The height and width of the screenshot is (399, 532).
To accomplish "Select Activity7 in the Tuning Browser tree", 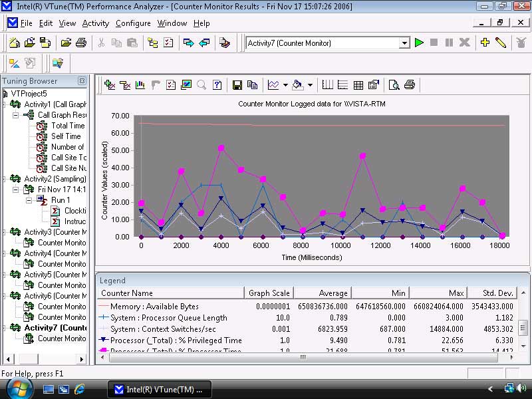I will tap(55, 328).
